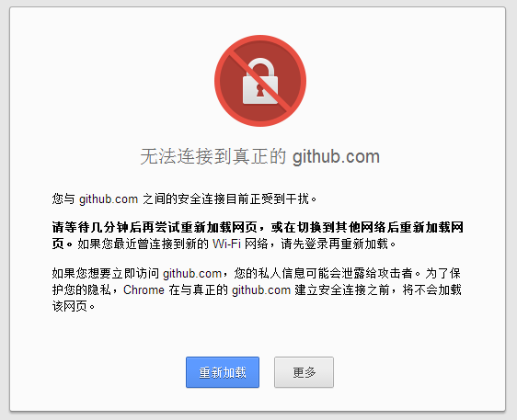The image size is (517, 420).
Task: Click the crossed-out padlock warning icon
Action: point(260,81)
